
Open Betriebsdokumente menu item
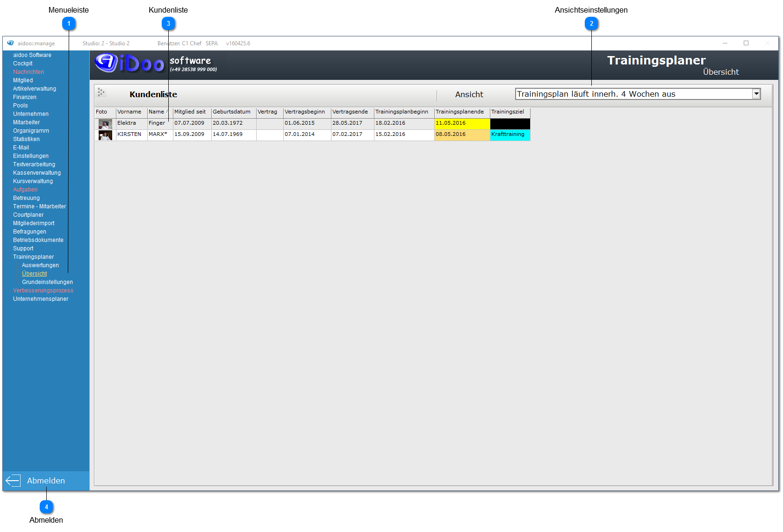pos(38,240)
